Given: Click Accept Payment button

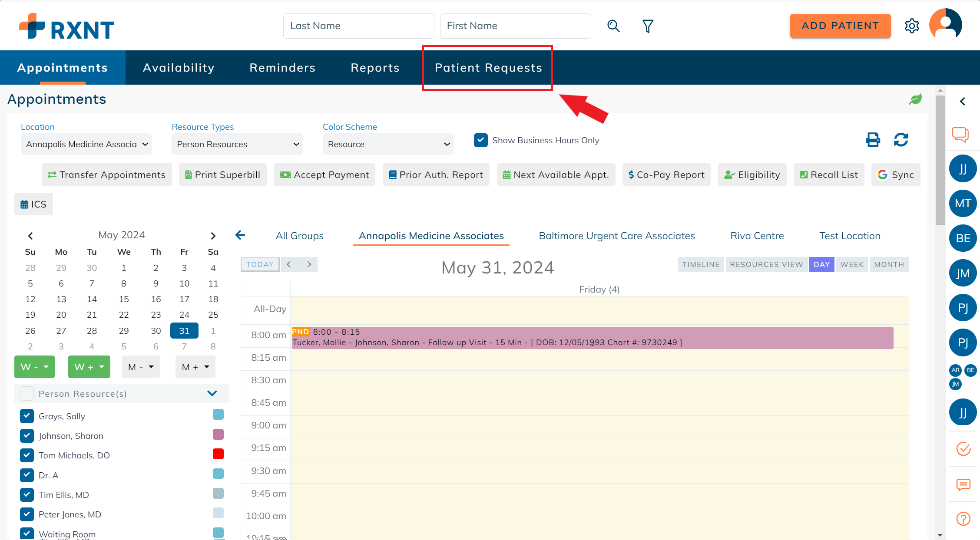Looking at the screenshot, I should point(324,175).
